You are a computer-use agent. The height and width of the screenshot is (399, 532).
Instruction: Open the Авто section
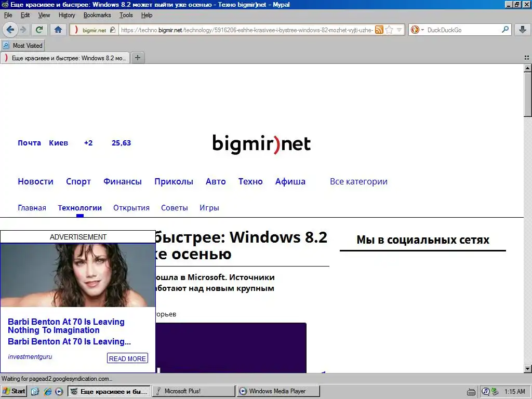coord(216,181)
